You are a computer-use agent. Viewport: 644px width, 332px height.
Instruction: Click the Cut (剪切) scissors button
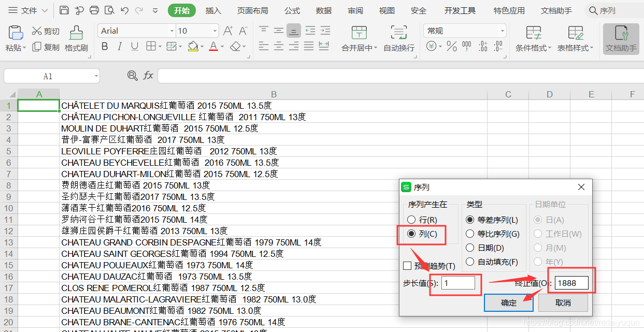(x=46, y=31)
